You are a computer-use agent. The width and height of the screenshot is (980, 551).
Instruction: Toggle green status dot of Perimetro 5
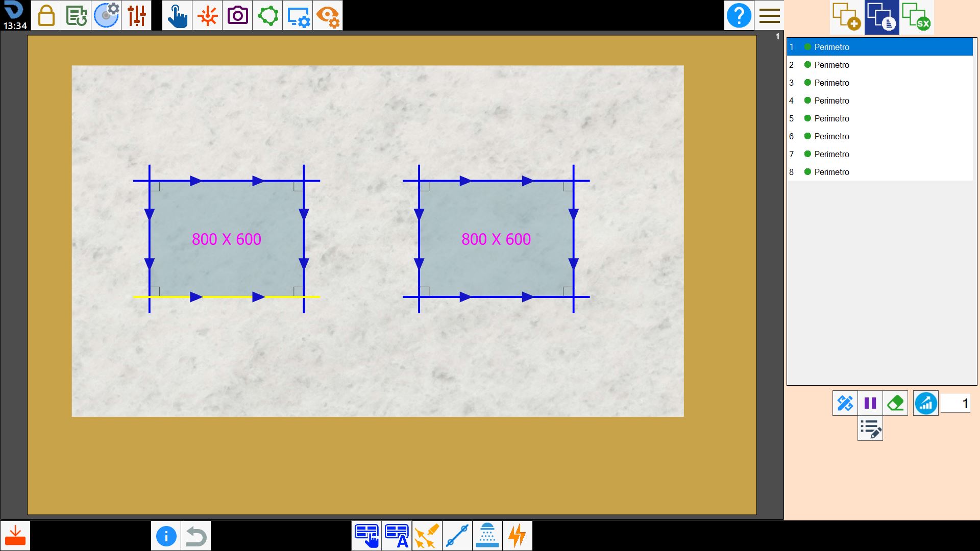coord(807,118)
